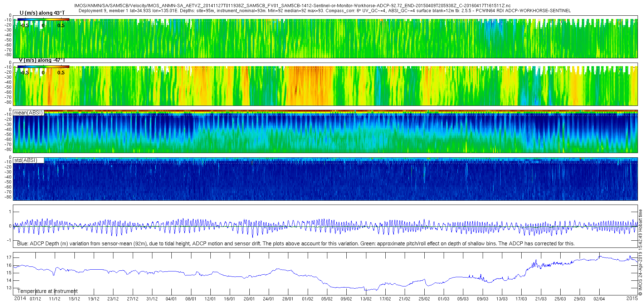Click the 'V (m/s) along -47°T' title
644x304 pixels.
(x=42, y=60)
